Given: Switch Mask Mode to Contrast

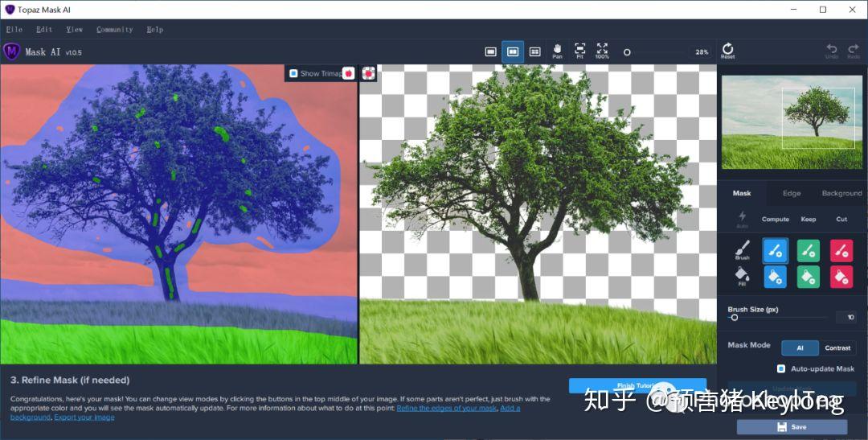Looking at the screenshot, I should 837,348.
